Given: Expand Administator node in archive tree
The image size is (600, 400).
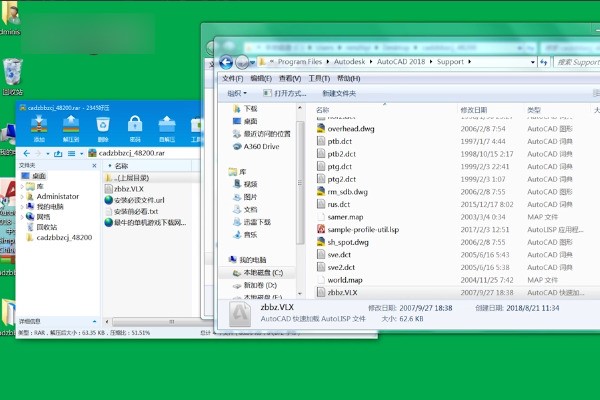Looking at the screenshot, I should tap(22, 197).
